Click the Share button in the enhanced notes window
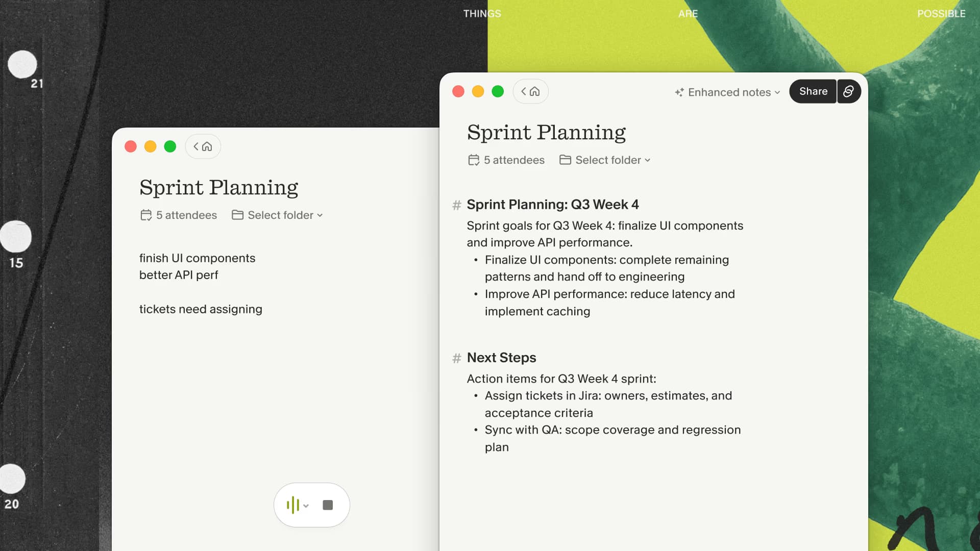Screen dimensions: 980x551 pyautogui.click(x=813, y=91)
